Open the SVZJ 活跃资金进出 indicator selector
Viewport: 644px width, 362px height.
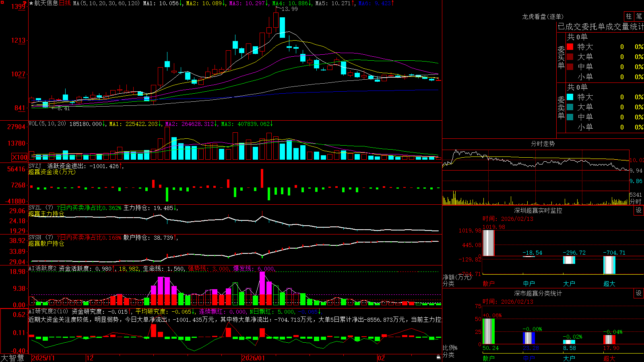coord(74,166)
